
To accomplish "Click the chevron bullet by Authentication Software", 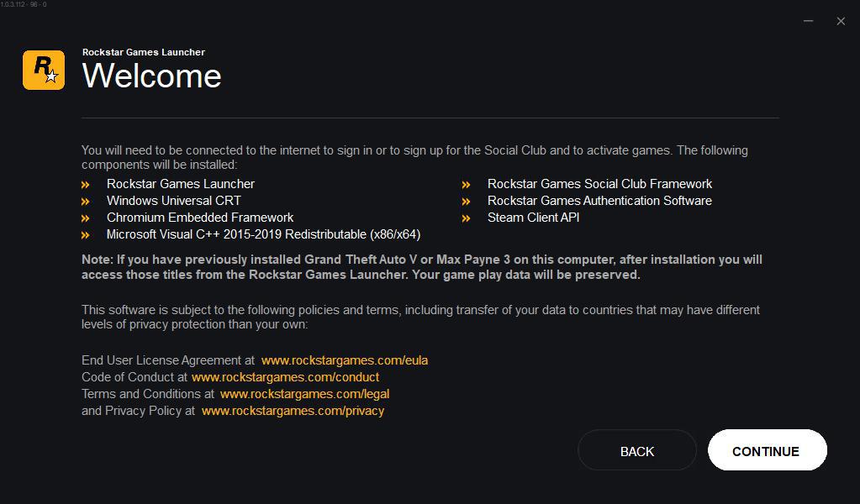I will click(466, 202).
